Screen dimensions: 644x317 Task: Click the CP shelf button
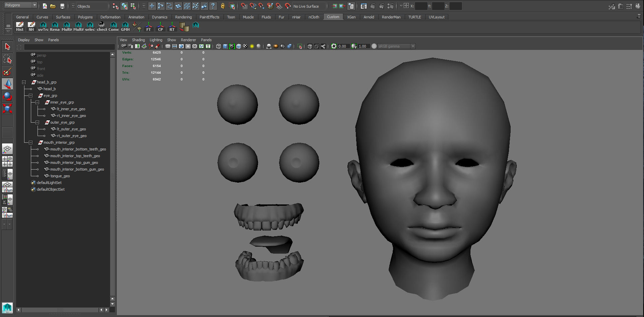coord(160,26)
